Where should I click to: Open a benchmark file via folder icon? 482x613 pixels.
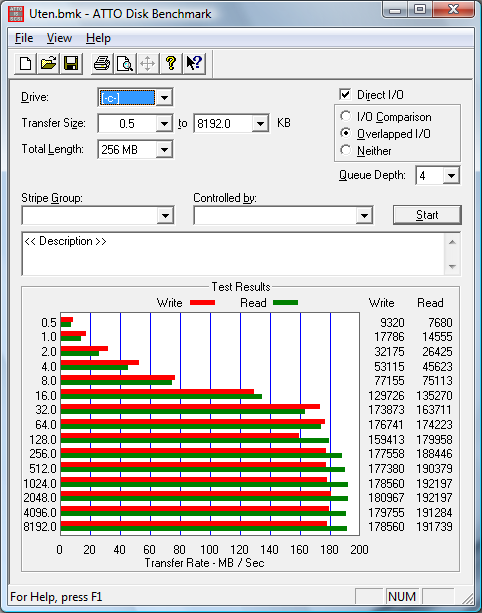(48, 63)
